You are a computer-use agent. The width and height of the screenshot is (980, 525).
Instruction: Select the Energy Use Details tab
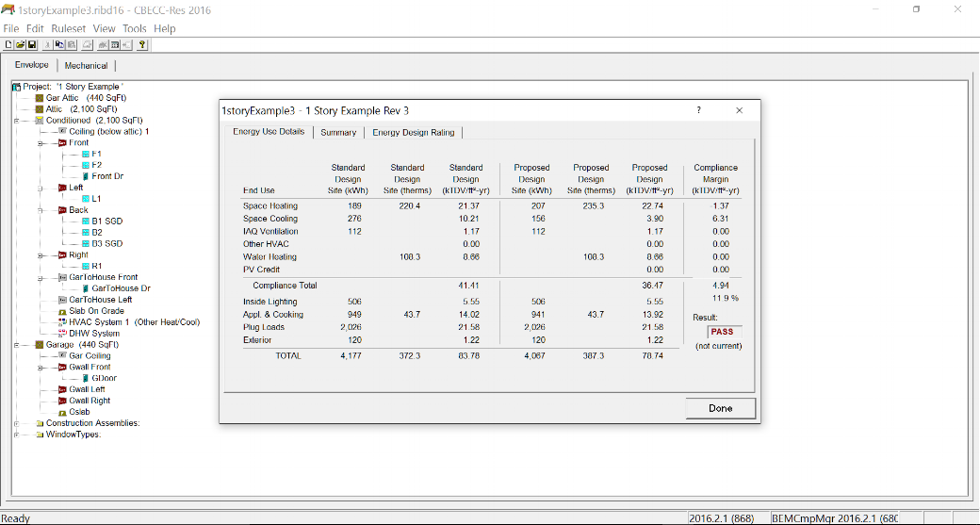[x=269, y=132]
